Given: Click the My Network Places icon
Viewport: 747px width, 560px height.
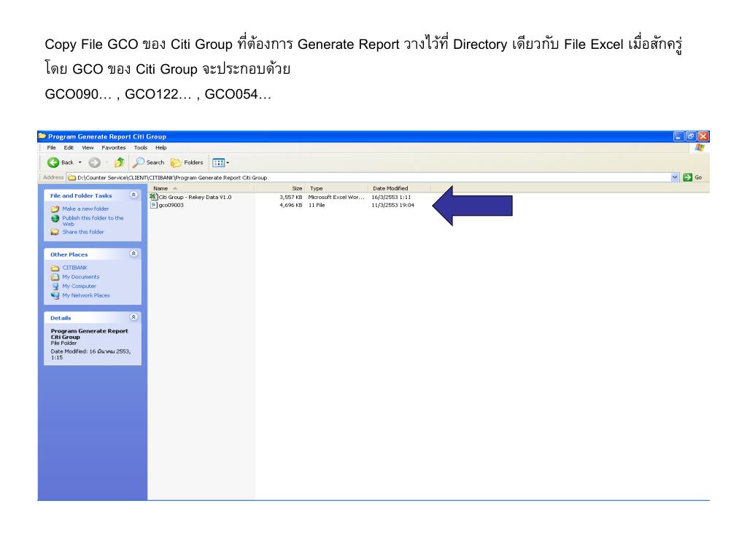Looking at the screenshot, I should tap(55, 296).
